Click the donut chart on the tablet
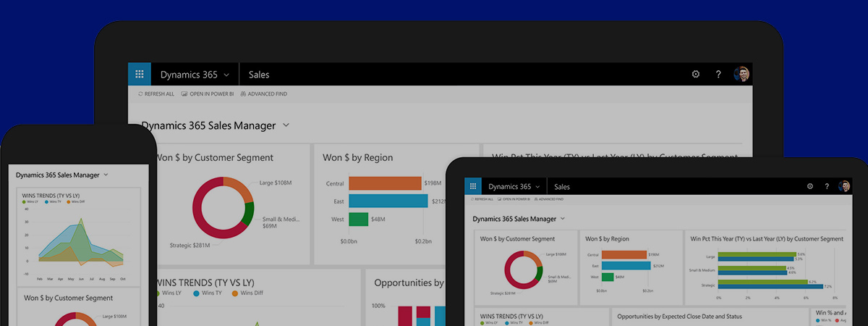Image resolution: width=868 pixels, height=326 pixels. [x=523, y=269]
